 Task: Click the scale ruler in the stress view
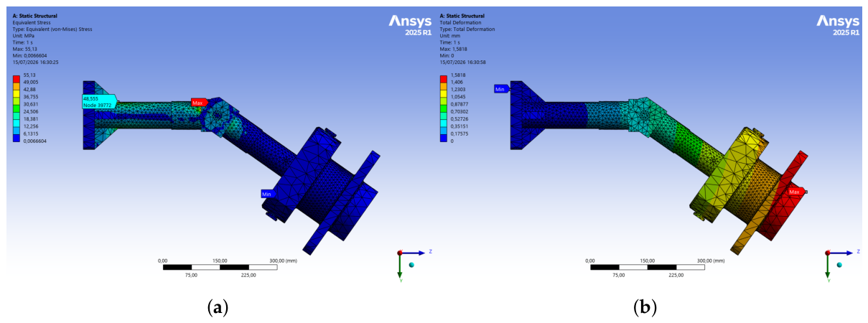point(220,267)
